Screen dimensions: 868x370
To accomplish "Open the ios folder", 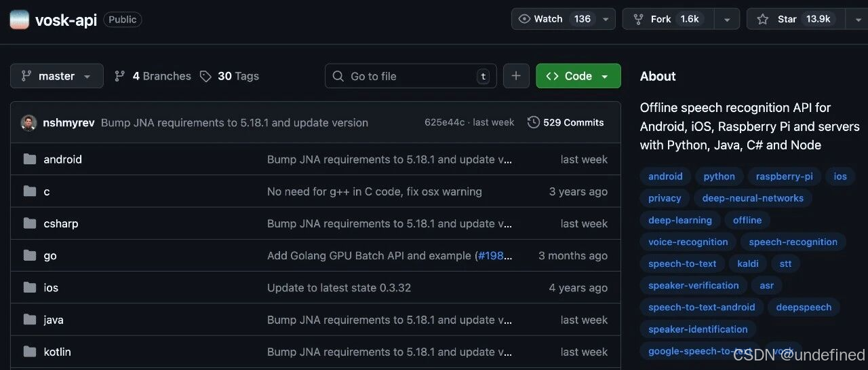I will [x=51, y=288].
